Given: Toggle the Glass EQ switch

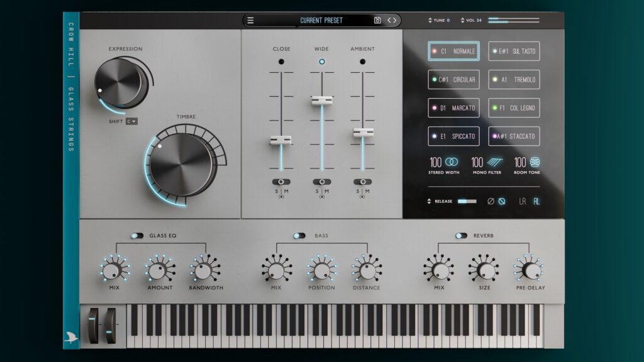Looking at the screenshot, I should pyautogui.click(x=137, y=236).
